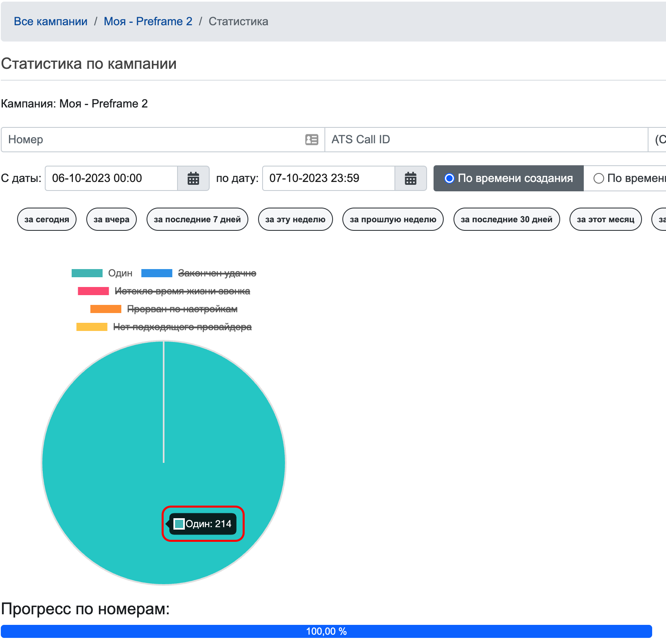The width and height of the screenshot is (666, 644).
Task: Pick 'за последние 30 дней' preset
Action: point(506,219)
